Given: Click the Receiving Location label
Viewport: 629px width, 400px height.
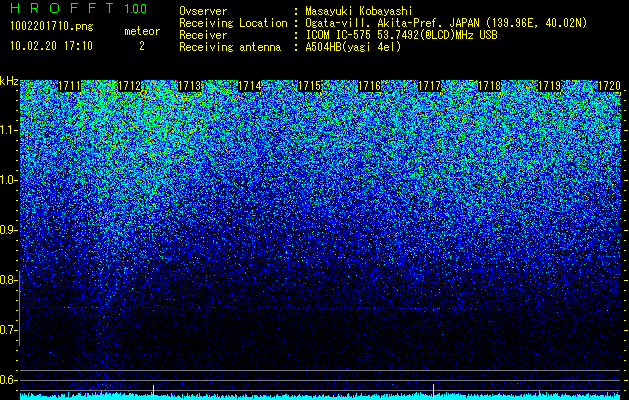Looking at the screenshot, I should 233,23.
